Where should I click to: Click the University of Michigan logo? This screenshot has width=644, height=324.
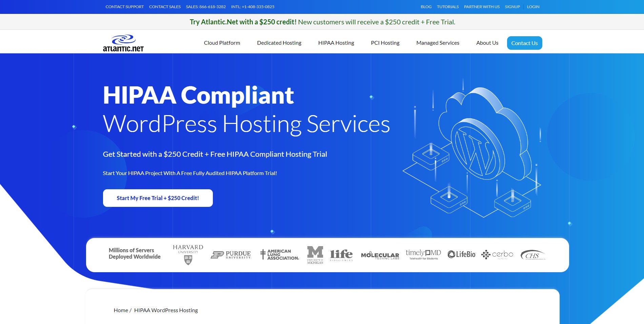pyautogui.click(x=315, y=255)
